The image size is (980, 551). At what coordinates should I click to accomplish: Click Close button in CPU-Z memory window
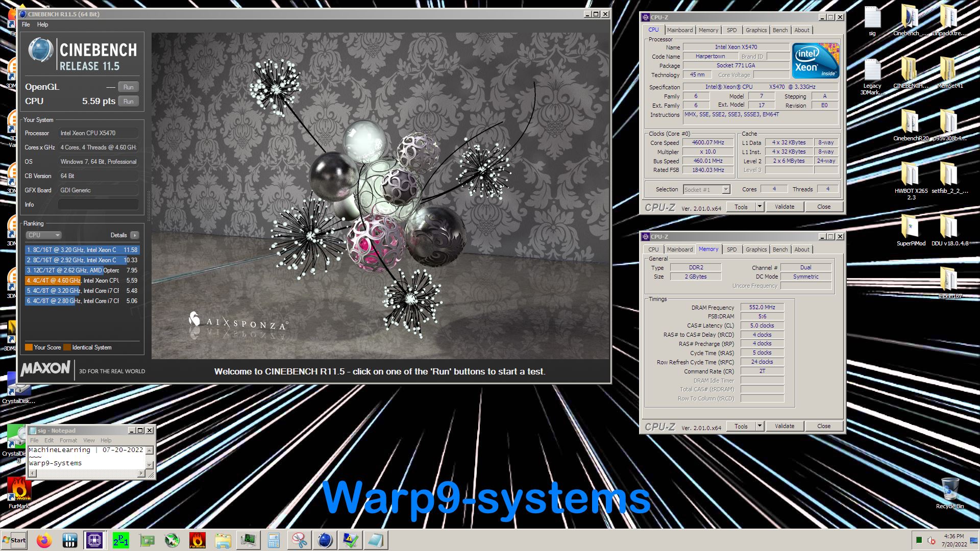pos(824,426)
